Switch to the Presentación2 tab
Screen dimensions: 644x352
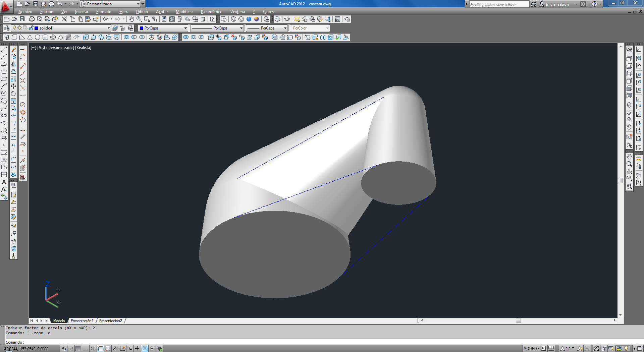click(111, 321)
